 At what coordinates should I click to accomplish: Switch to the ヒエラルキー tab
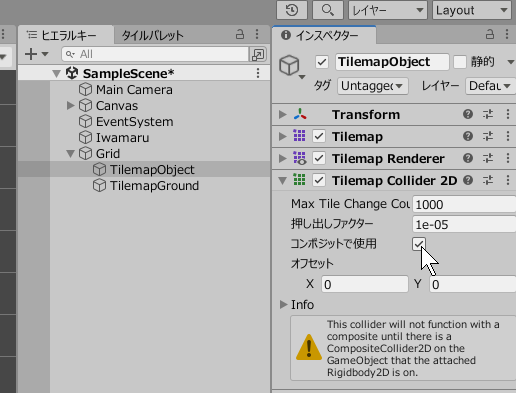coord(66,35)
